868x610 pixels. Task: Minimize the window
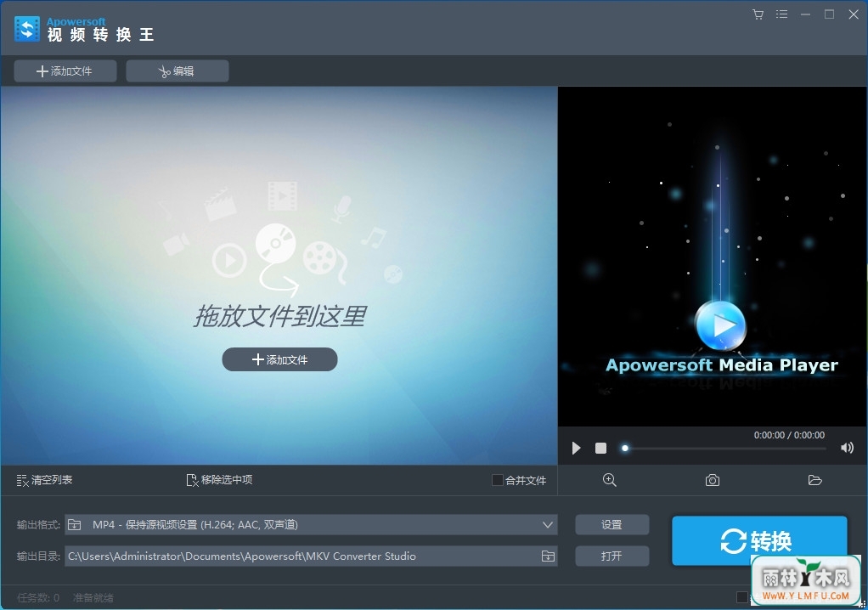tap(805, 14)
